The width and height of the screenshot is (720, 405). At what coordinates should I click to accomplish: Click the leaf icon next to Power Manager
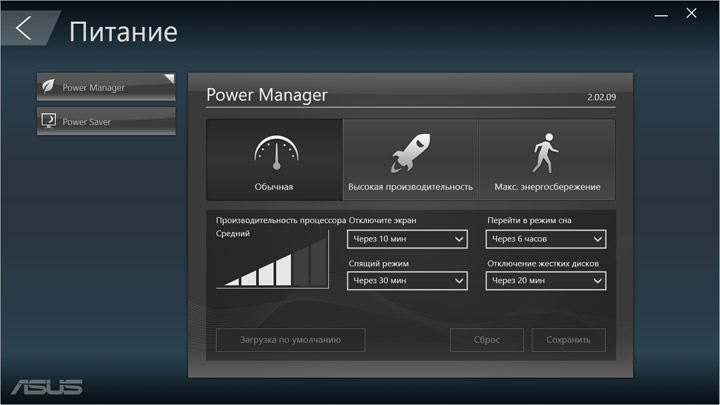click(x=48, y=86)
